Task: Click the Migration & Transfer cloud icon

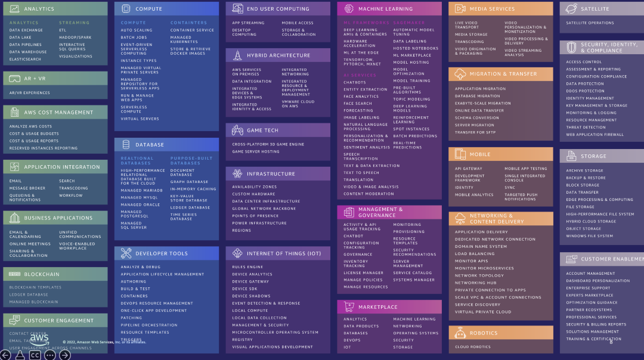Action: click(x=460, y=74)
